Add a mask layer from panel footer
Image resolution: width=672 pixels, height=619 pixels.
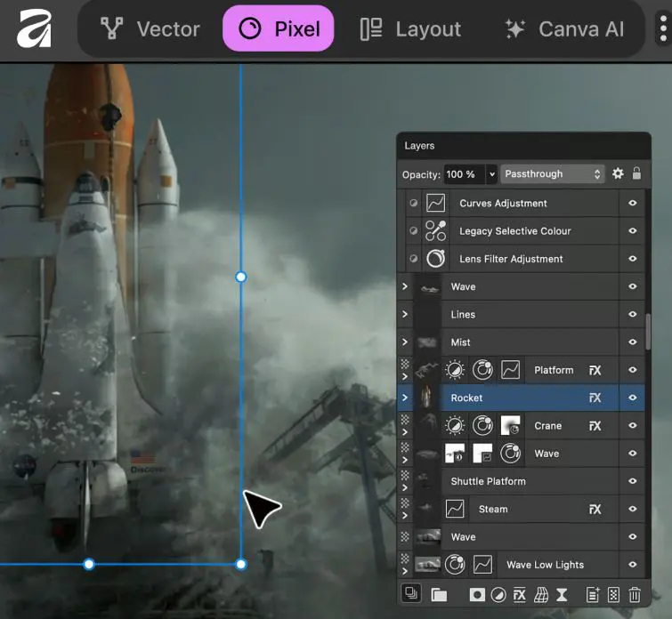[477, 594]
